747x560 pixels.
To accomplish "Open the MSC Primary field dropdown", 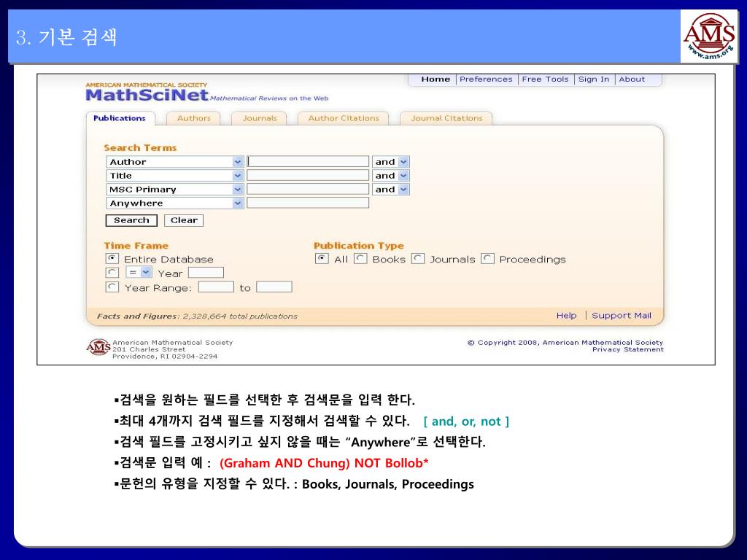I will [x=175, y=190].
